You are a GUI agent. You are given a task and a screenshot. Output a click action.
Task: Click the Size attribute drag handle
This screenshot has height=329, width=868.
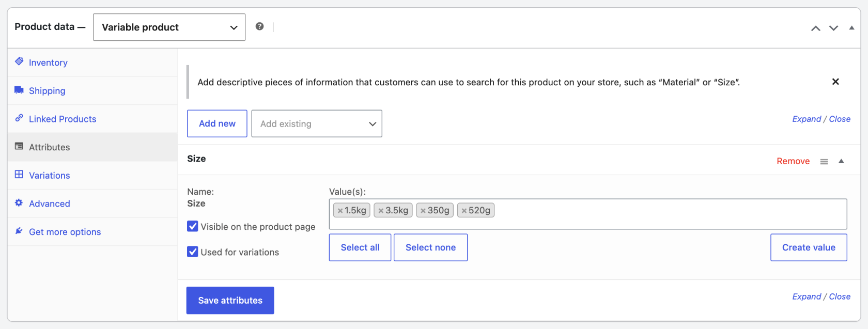coord(824,162)
